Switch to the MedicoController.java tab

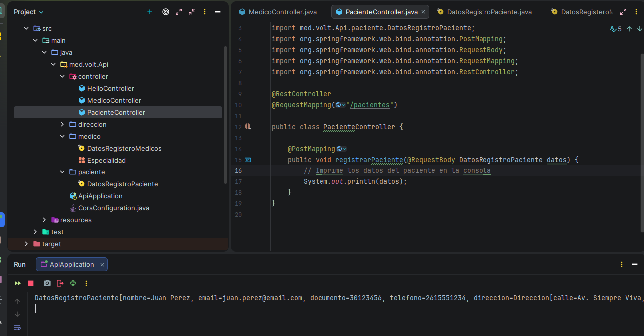coord(282,12)
